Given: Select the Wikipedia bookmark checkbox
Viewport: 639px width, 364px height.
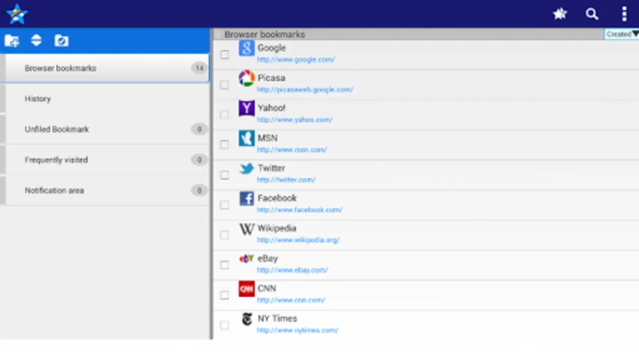Looking at the screenshot, I should pyautogui.click(x=224, y=235).
